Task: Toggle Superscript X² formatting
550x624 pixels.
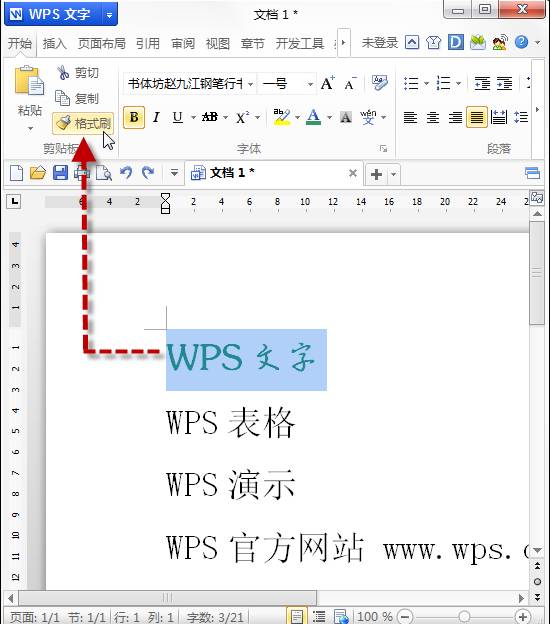Action: tap(242, 117)
